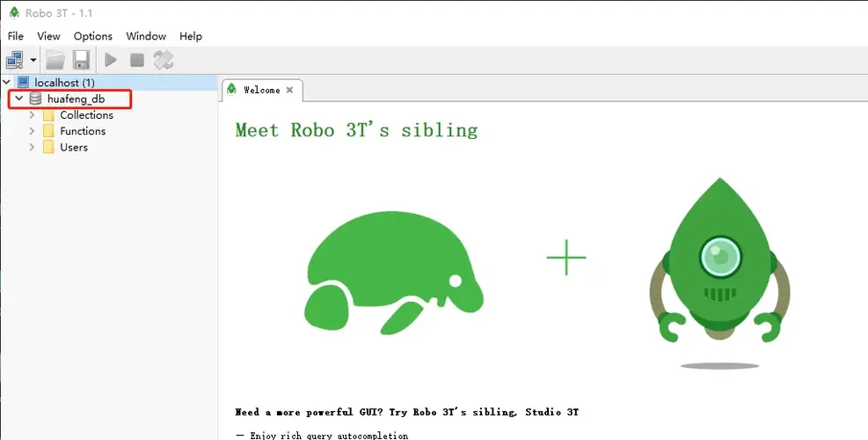Screen dimensions: 868x440
Task: Click the Execute play toolbar icon
Action: pyautogui.click(x=111, y=60)
